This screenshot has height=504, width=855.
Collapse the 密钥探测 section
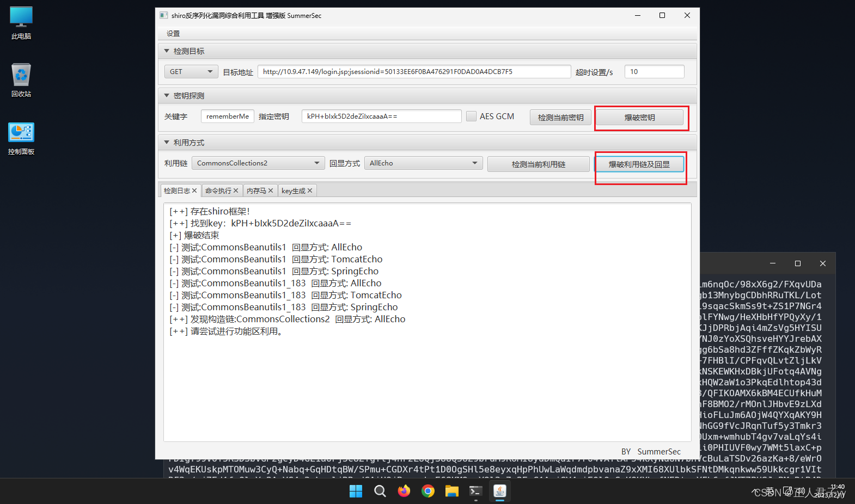(167, 95)
